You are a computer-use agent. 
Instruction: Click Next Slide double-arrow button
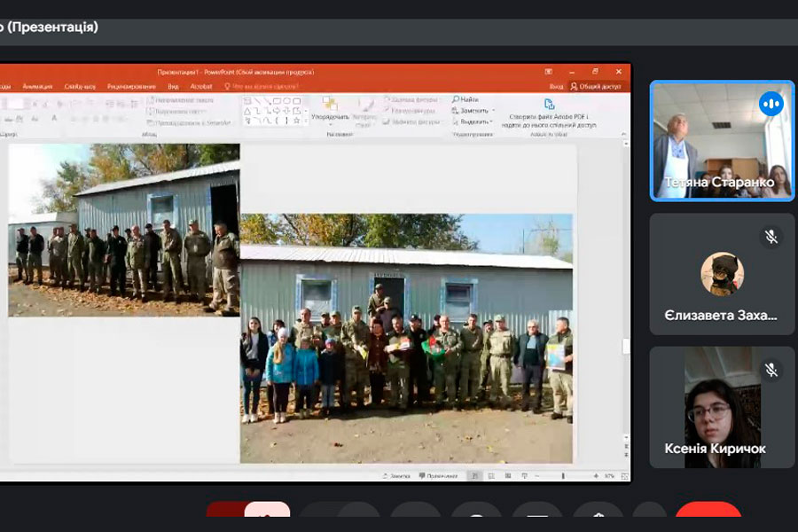626,455
